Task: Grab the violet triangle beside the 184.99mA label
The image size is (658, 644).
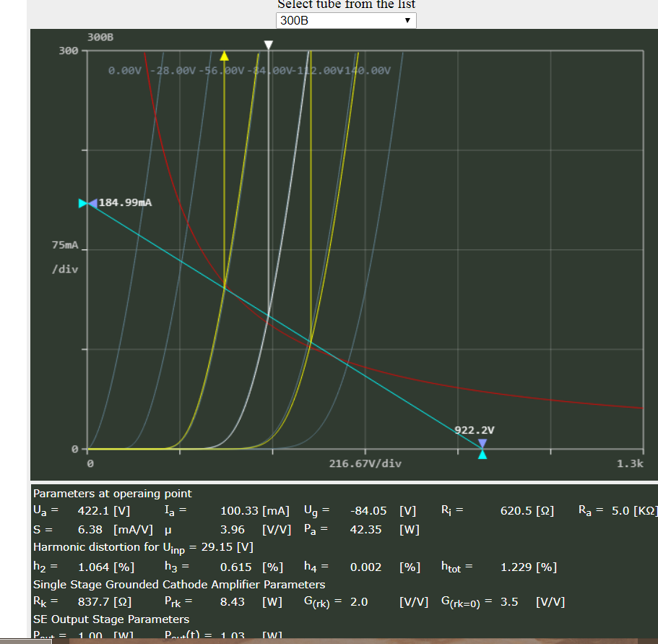Action: (92, 203)
